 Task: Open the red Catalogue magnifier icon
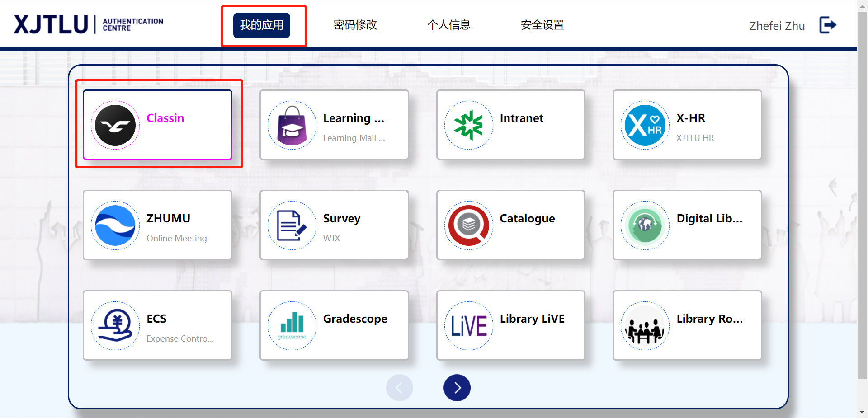point(469,225)
